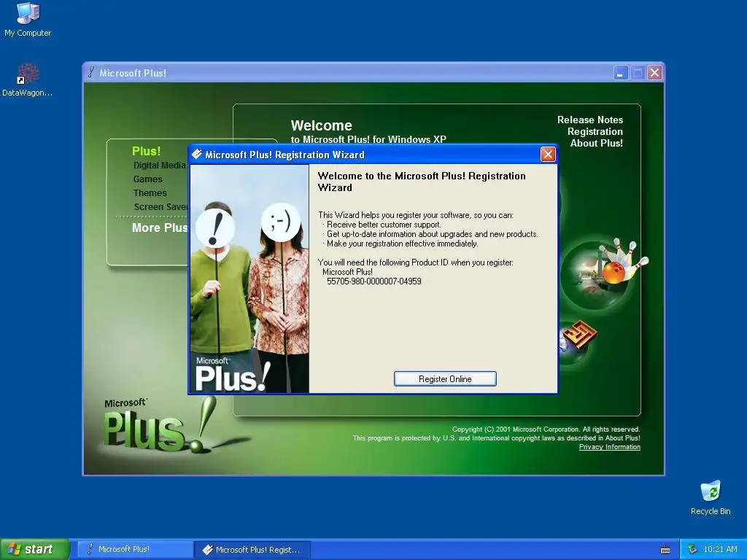747x560 pixels.
Task: Click the network tray icon beside clock
Action: pyautogui.click(x=692, y=549)
